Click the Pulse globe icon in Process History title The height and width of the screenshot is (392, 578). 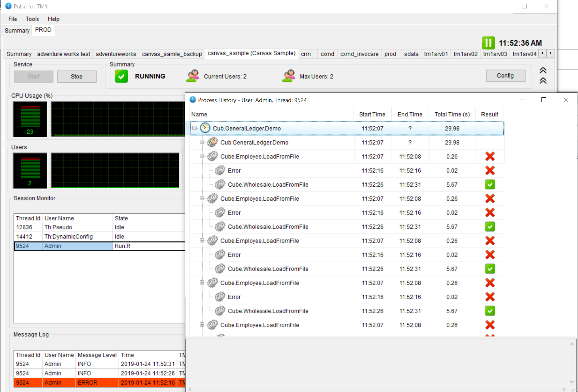193,100
